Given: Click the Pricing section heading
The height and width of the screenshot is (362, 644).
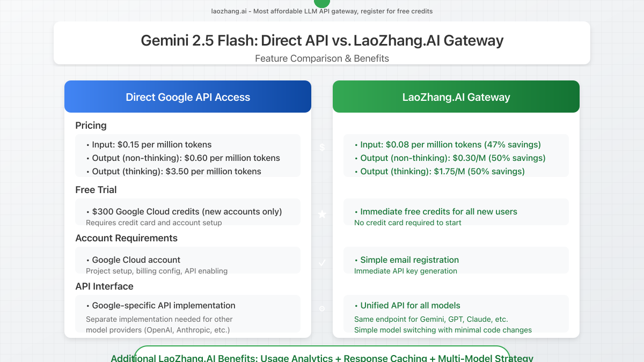Looking at the screenshot, I should pyautogui.click(x=91, y=125).
